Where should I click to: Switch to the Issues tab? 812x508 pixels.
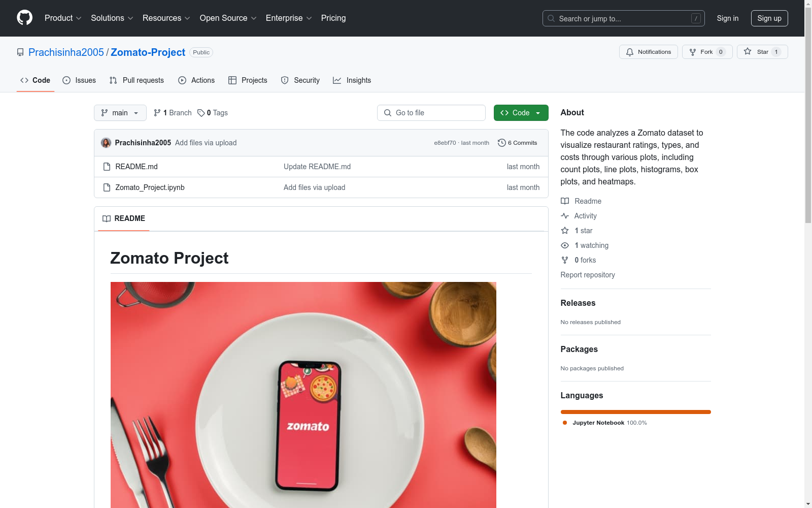tap(79, 80)
